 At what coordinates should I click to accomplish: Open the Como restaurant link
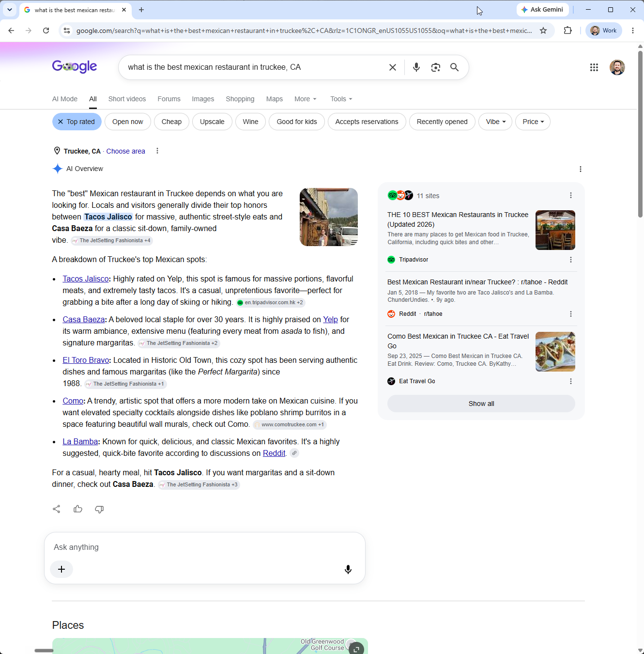click(73, 401)
